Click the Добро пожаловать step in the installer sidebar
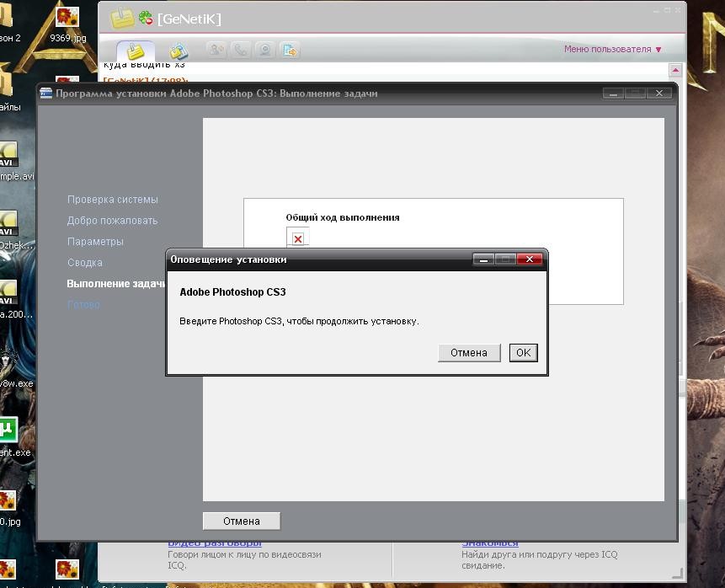 (112, 220)
